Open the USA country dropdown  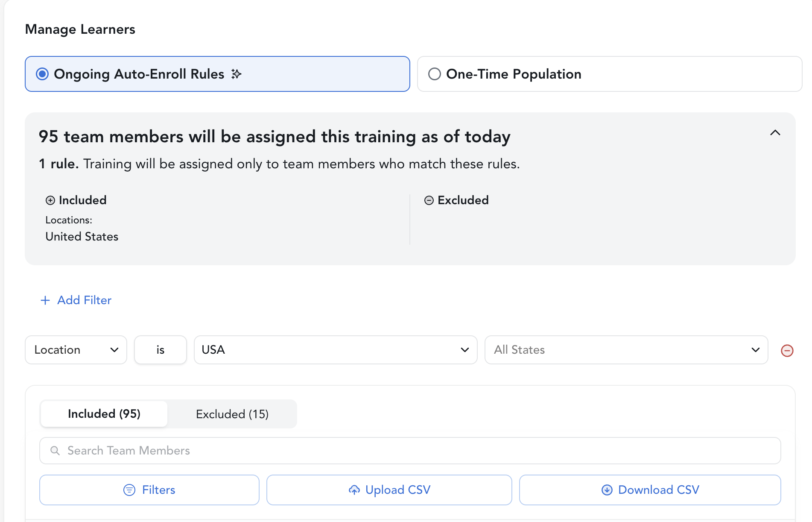(x=336, y=350)
